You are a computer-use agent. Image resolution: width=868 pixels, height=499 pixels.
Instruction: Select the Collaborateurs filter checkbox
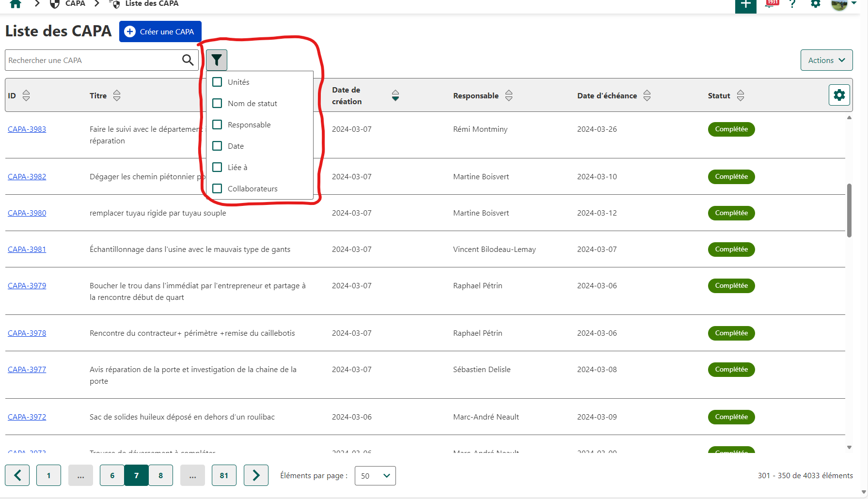217,188
